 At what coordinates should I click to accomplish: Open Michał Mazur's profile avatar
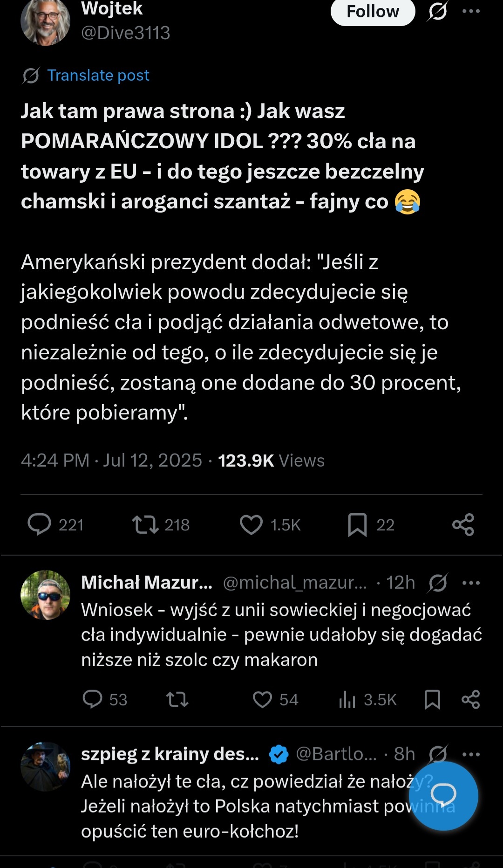point(45,595)
